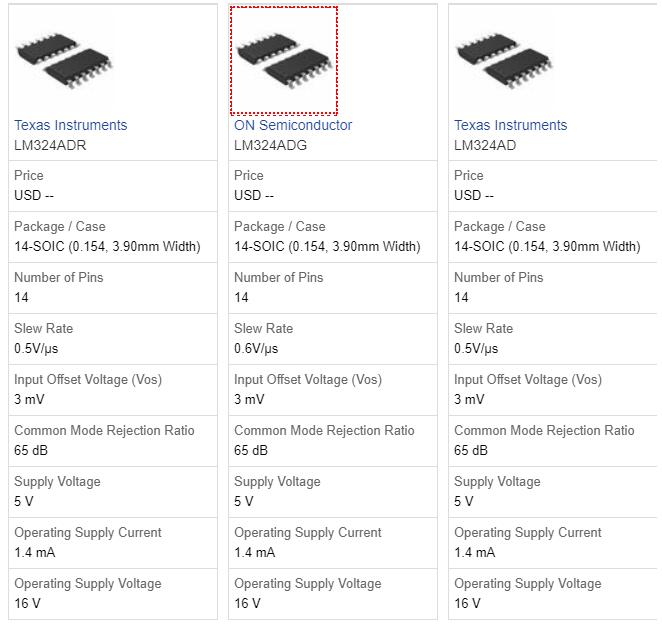662x630 pixels.
Task: Click Common Mode Rejection Ratio label under LM324ADR
Action: tap(104, 430)
